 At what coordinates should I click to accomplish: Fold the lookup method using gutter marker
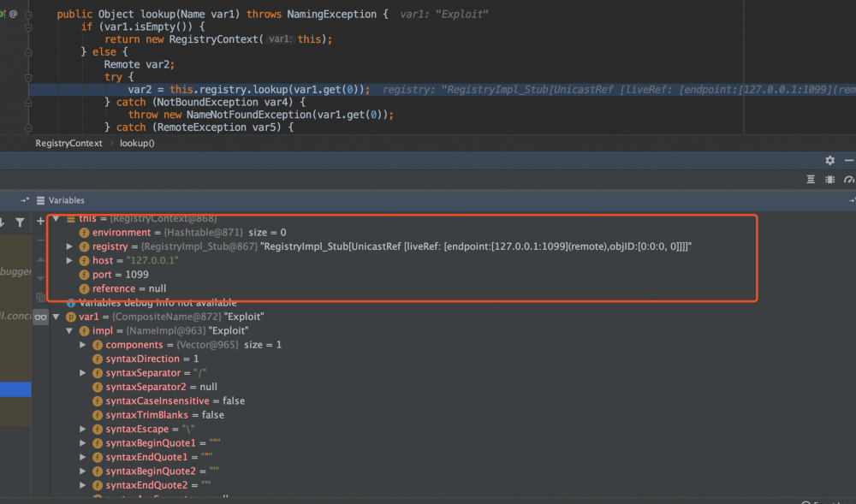(x=28, y=15)
